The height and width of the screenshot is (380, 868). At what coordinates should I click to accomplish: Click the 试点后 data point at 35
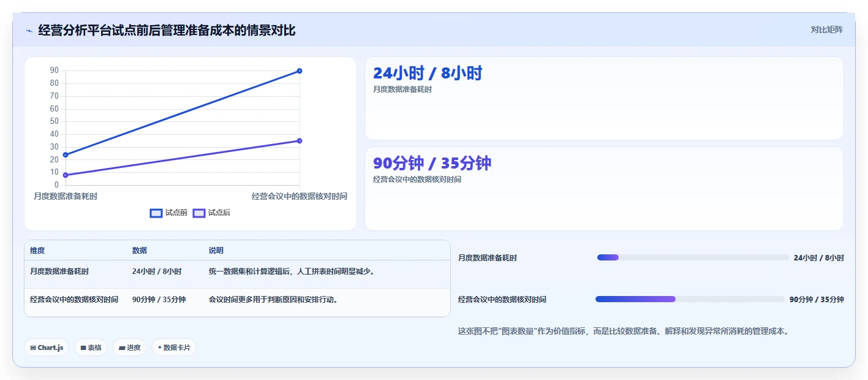(300, 141)
